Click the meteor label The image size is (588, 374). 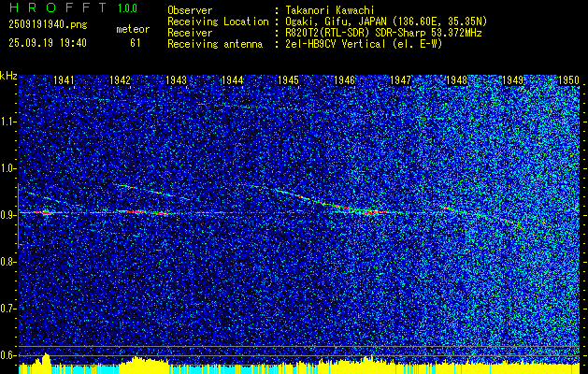point(133,29)
